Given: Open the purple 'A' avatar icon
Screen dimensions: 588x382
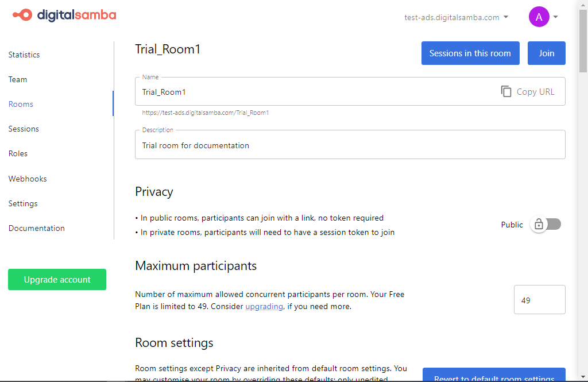Looking at the screenshot, I should (x=539, y=17).
